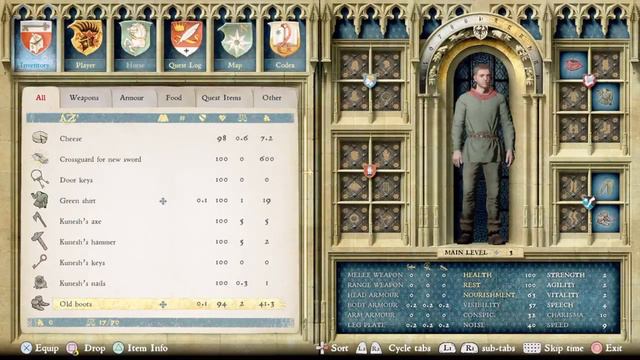Open Item Info via triangle prompt
The height and width of the screenshot is (360, 640).
tap(140, 348)
